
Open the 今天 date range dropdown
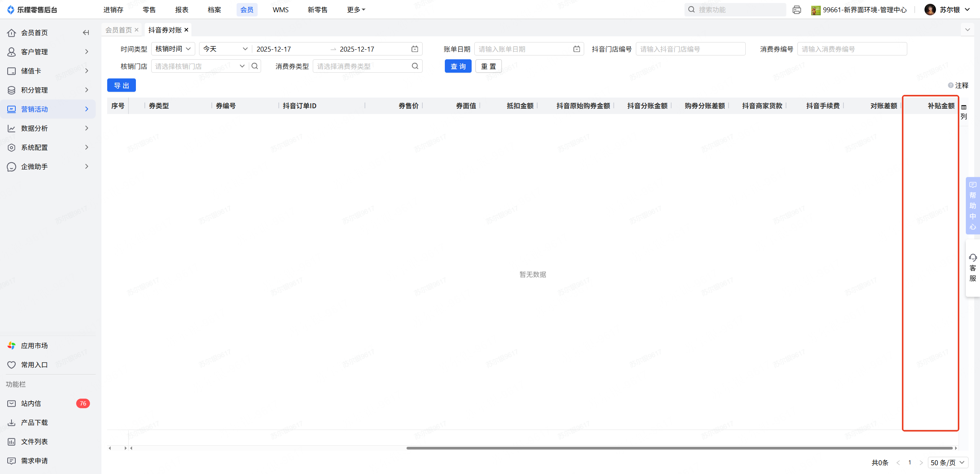click(x=225, y=49)
